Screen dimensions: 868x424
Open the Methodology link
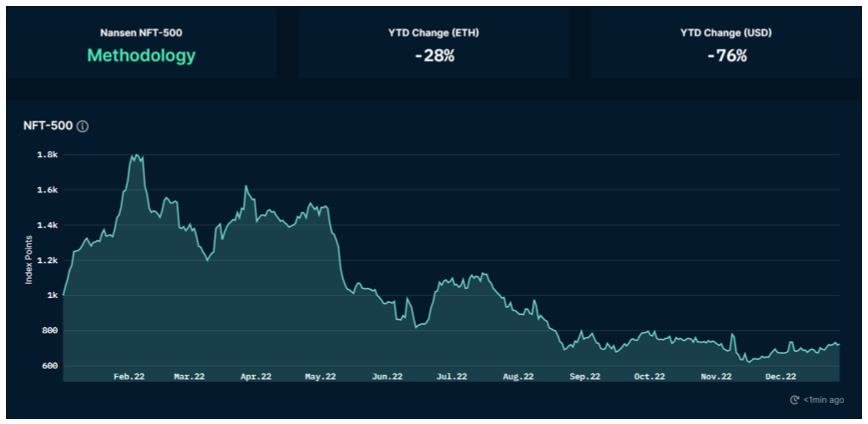[x=141, y=56]
